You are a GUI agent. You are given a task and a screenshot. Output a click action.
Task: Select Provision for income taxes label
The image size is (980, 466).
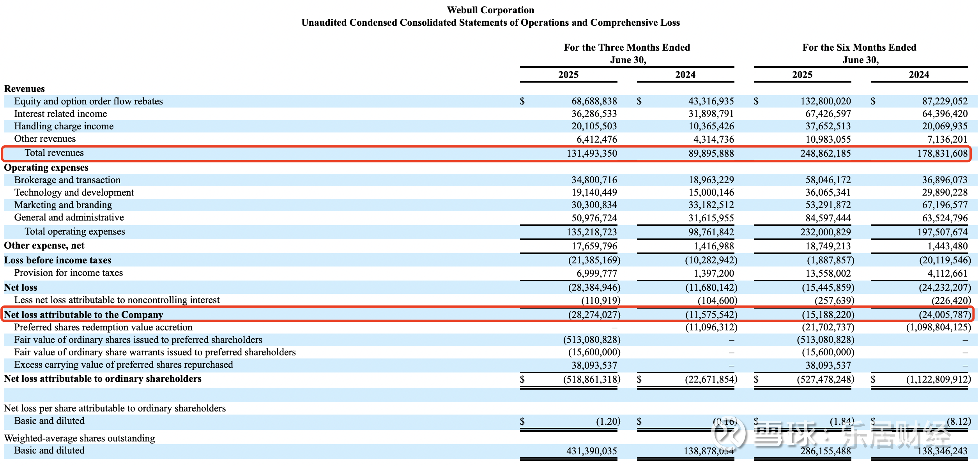click(x=68, y=273)
